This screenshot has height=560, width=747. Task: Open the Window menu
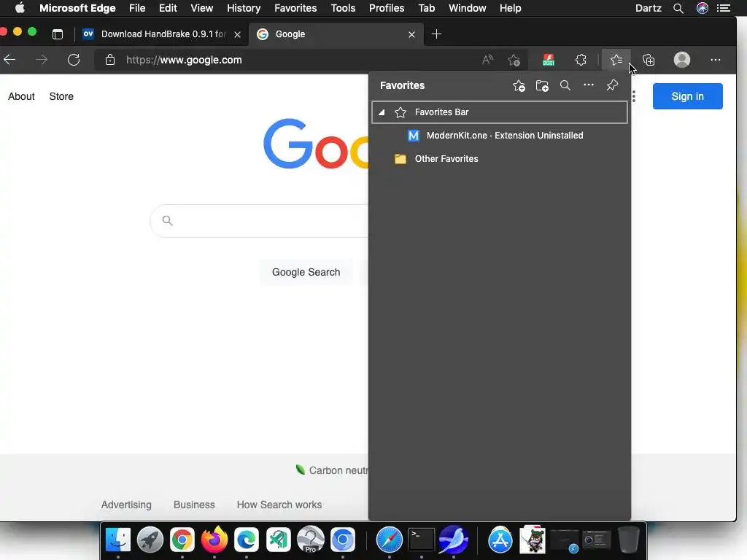click(x=468, y=8)
